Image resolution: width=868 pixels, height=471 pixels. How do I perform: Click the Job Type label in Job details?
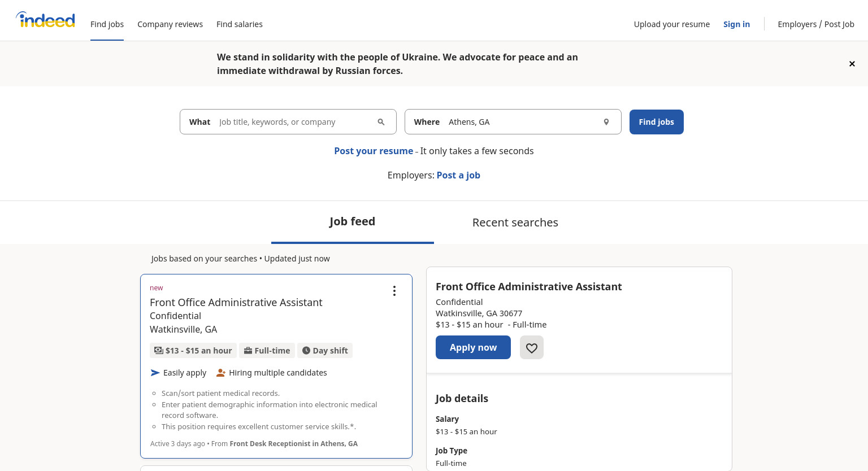[452, 451]
